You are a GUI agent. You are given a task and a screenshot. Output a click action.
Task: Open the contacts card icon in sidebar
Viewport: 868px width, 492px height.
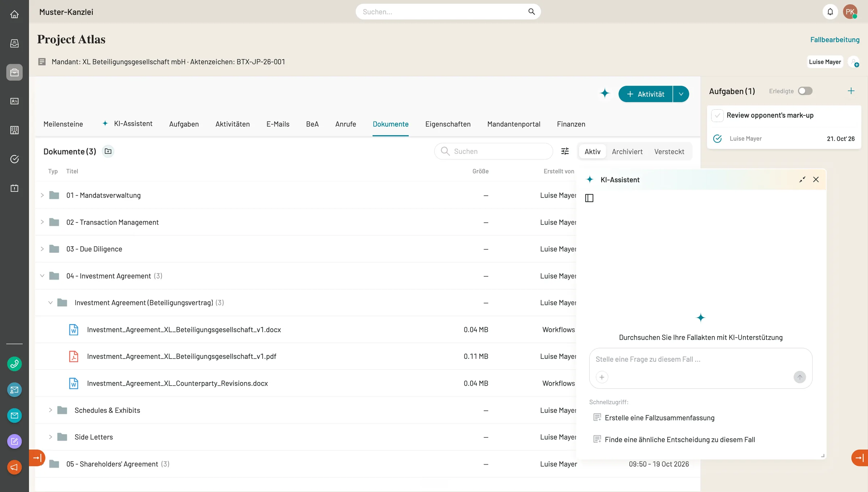point(14,101)
